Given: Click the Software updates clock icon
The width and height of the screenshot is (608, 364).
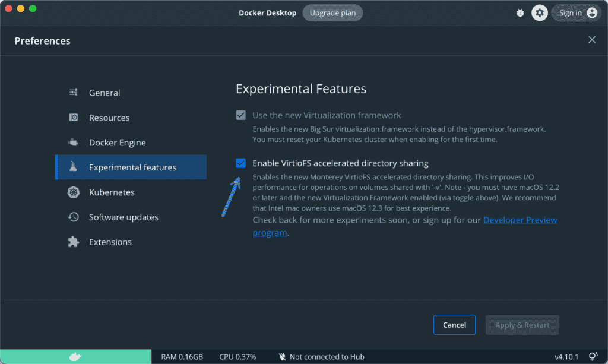Looking at the screenshot, I should coord(73,217).
